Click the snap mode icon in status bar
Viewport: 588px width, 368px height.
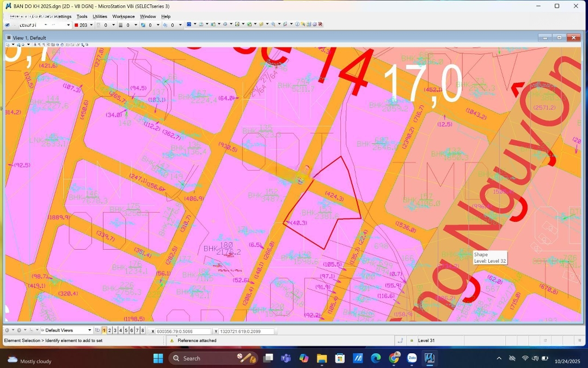point(400,341)
